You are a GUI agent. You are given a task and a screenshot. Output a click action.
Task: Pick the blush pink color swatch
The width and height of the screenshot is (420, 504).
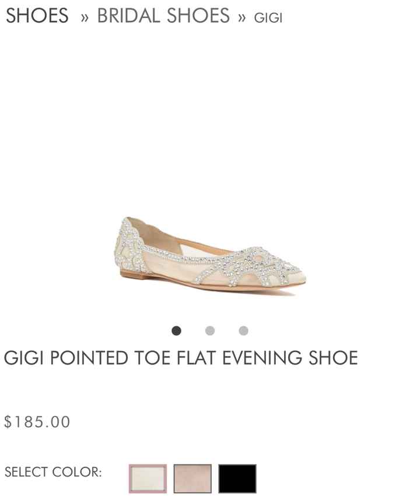pyautogui.click(x=192, y=478)
